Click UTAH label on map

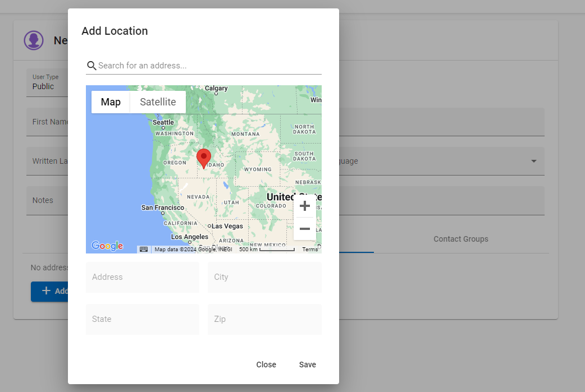tap(231, 202)
